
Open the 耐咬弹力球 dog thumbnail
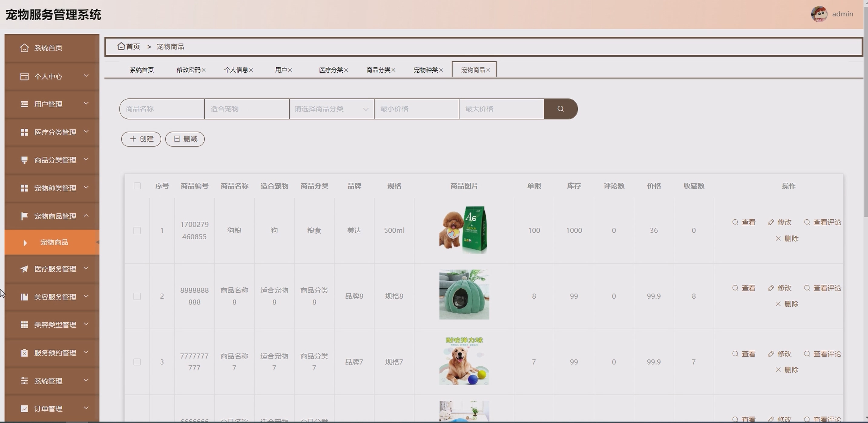coord(464,360)
